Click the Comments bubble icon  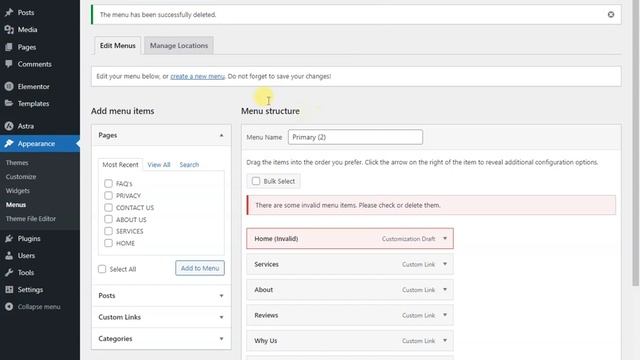[x=9, y=64]
